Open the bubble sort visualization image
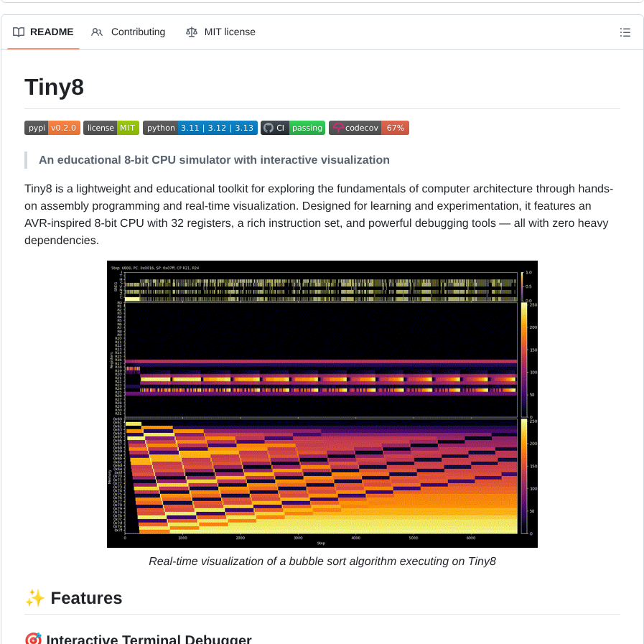Viewport: 644px width, 644px height. [x=322, y=403]
